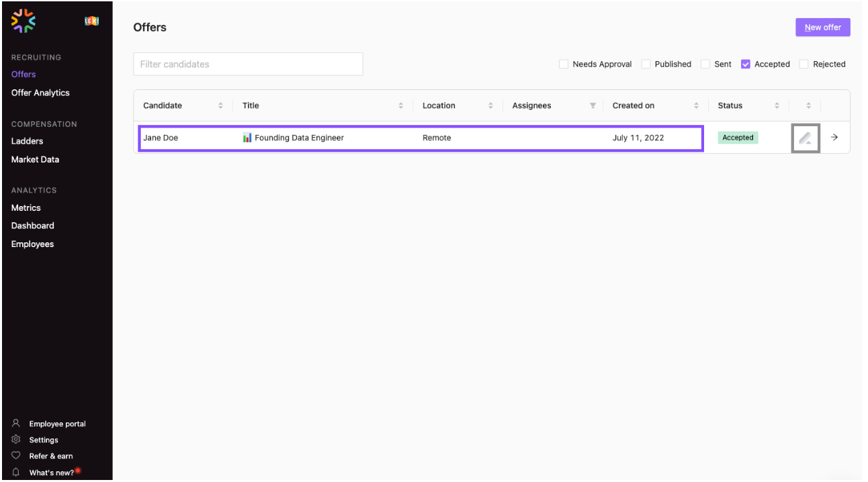868x482 pixels.
Task: Open Jane Doe offer with arrow icon
Action: point(834,137)
